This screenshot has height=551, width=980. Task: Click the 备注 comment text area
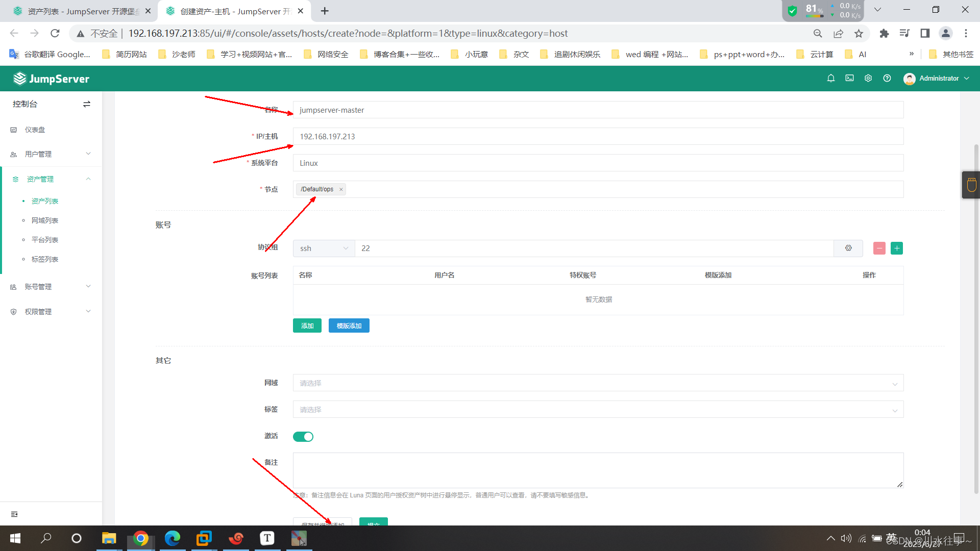(598, 470)
